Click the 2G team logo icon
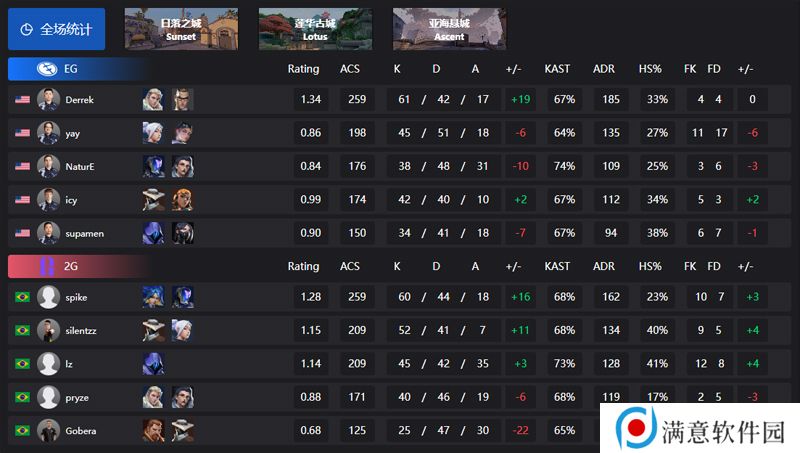 (47, 266)
